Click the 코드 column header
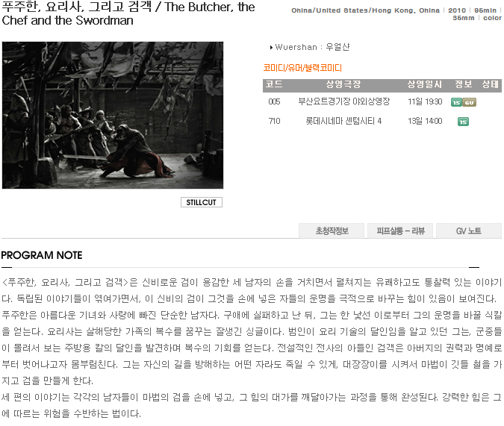This screenshot has height=426, width=504. pos(274,84)
